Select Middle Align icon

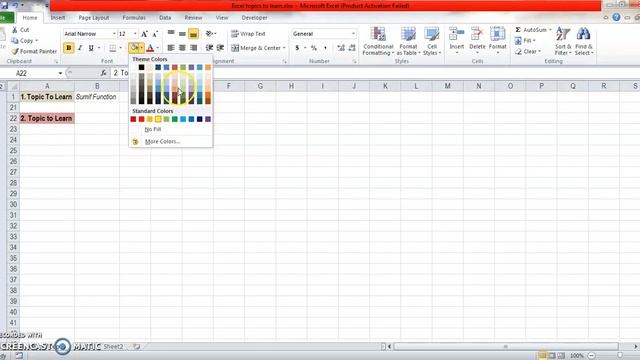[x=182, y=33]
